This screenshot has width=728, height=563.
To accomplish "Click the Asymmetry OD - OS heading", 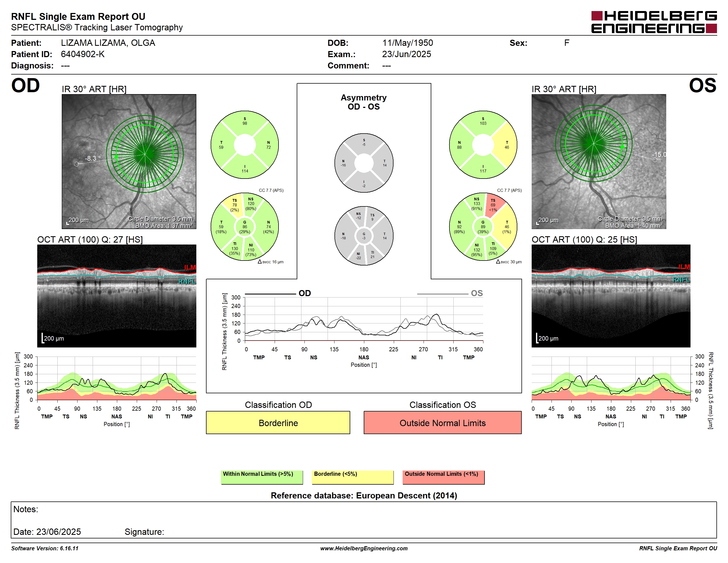I will [363, 102].
